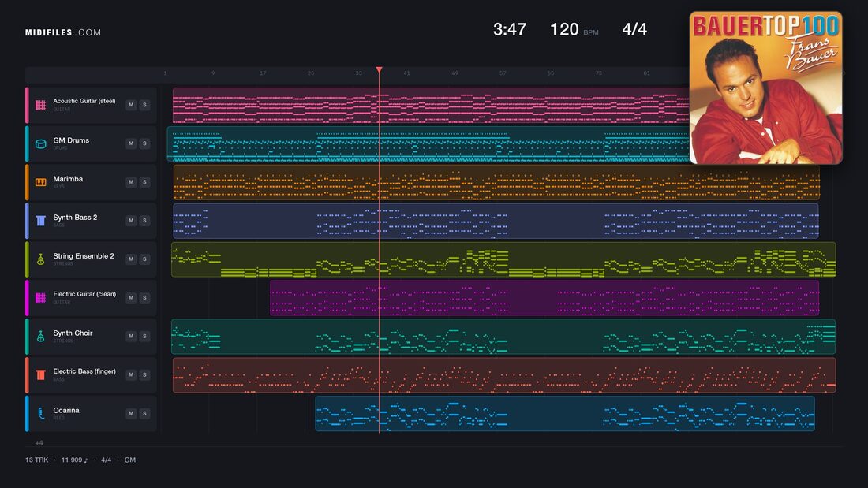Click the Electric Bass (finger) icon
Viewport: 868px width, 488px height.
click(x=40, y=374)
